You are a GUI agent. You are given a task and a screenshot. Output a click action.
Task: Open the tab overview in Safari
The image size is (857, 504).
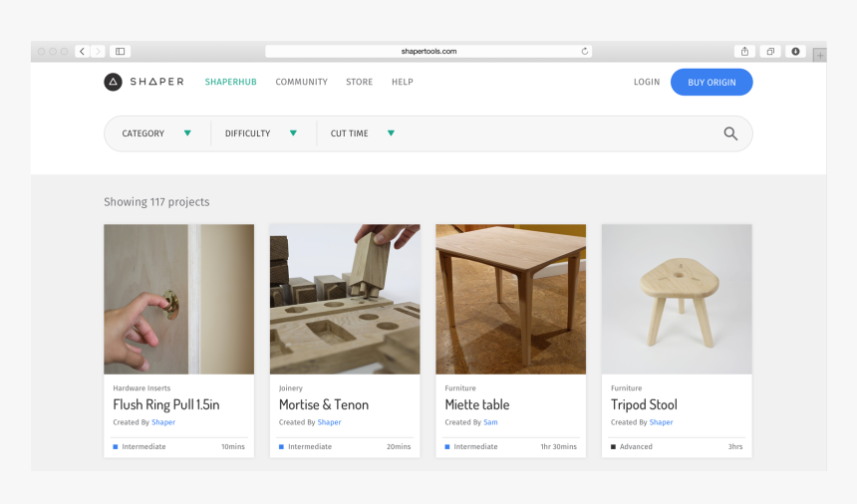click(x=770, y=51)
